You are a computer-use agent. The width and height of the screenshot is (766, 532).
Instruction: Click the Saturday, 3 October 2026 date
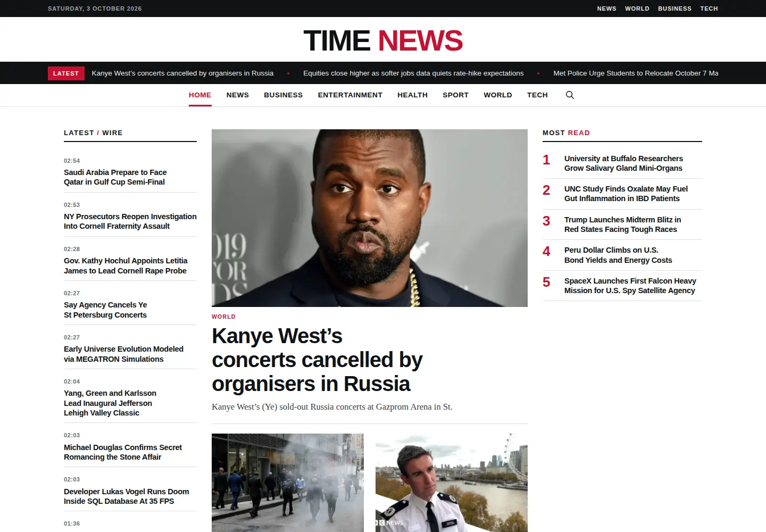95,9
